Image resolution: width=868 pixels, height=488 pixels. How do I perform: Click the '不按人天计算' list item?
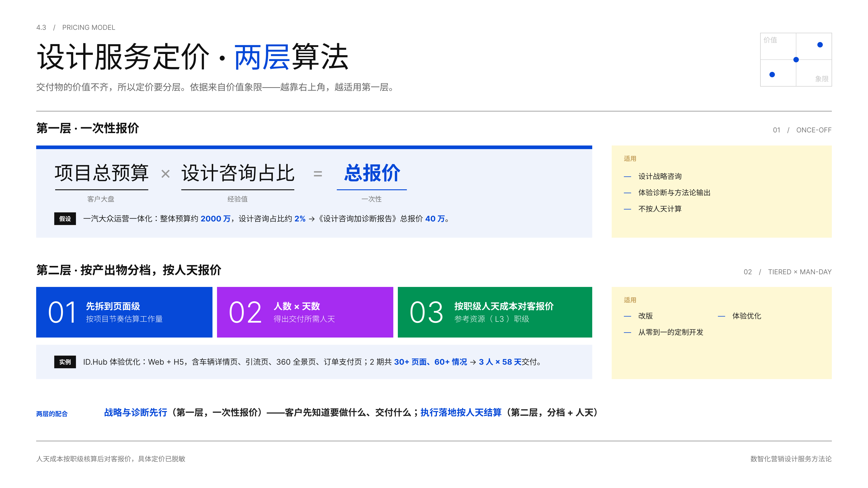click(660, 209)
